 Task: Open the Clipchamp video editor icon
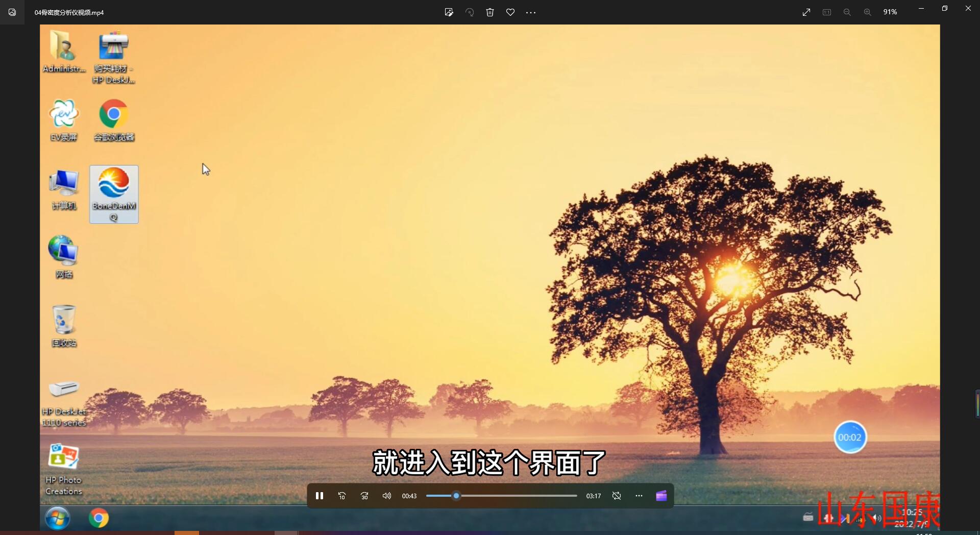pyautogui.click(x=661, y=496)
